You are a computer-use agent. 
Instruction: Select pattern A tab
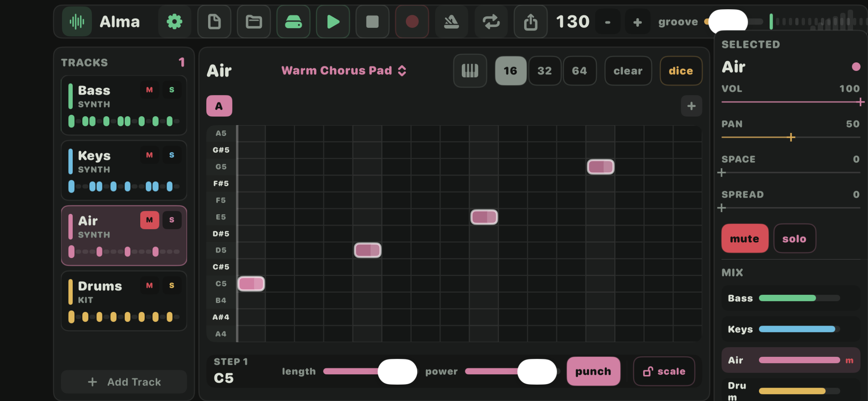tap(219, 105)
